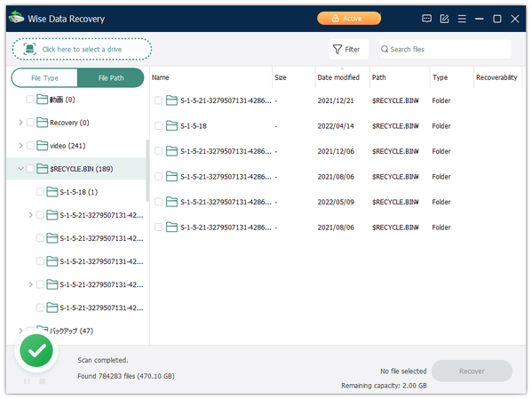
Task: Click the green scan completed checkmark
Action: (36, 351)
